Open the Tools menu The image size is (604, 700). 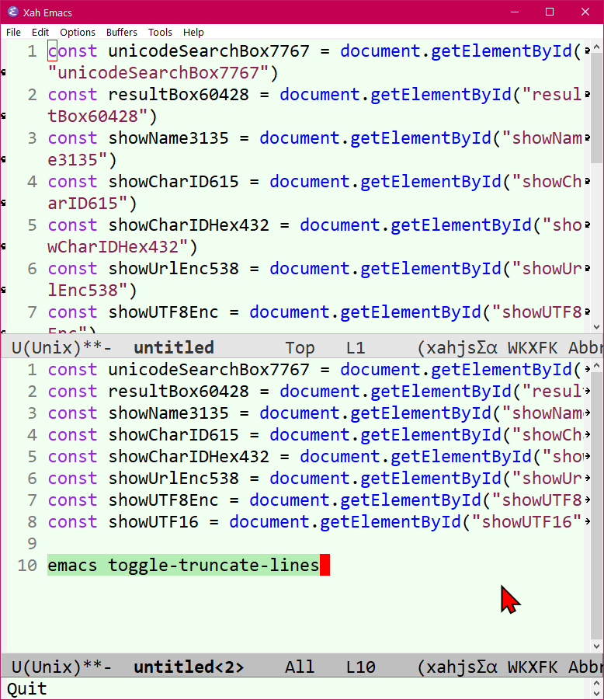tap(160, 32)
